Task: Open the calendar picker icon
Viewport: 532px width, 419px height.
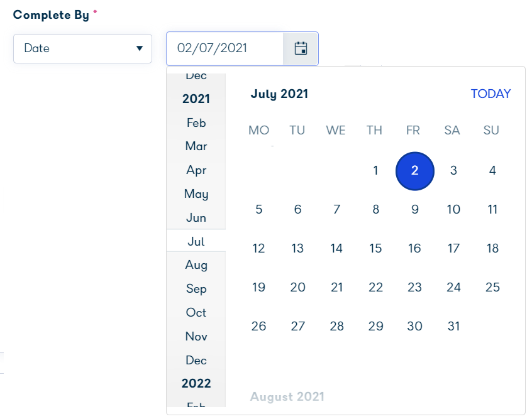Action: 301,48
